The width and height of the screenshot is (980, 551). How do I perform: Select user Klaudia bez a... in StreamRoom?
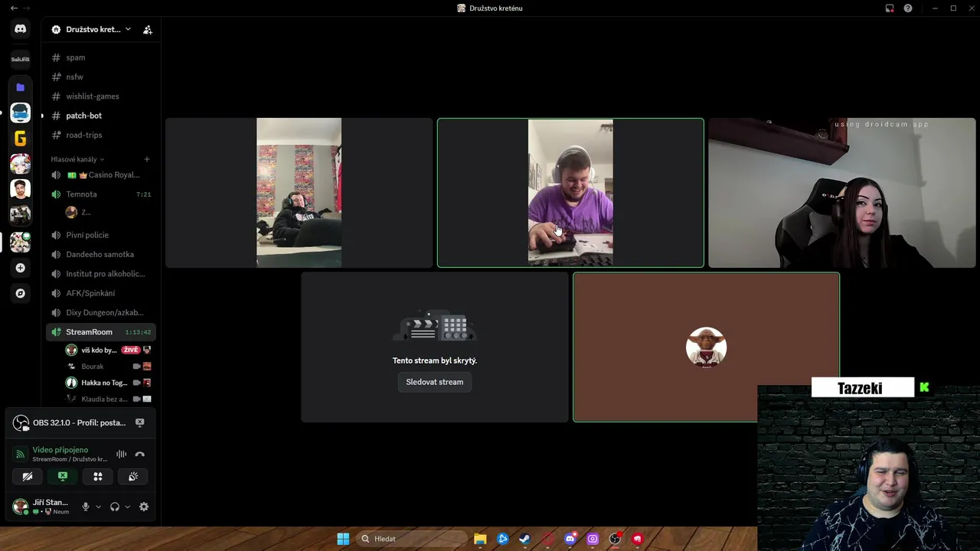coord(107,399)
